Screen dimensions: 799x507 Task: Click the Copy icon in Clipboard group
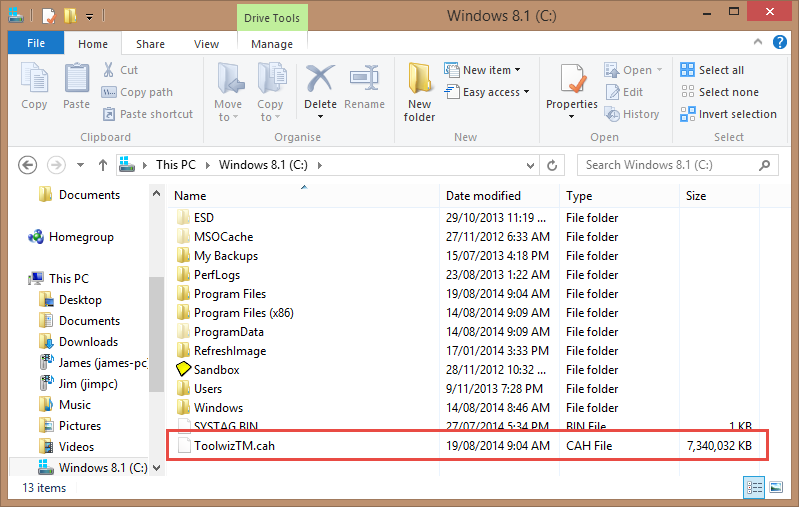pyautogui.click(x=34, y=78)
